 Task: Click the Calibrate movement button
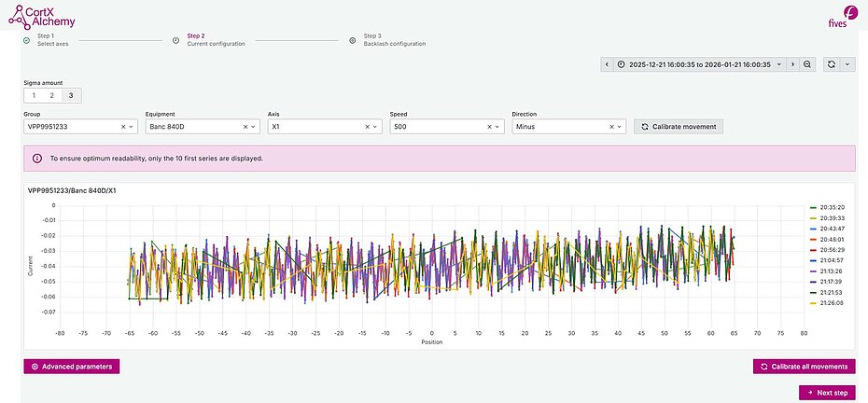(x=678, y=126)
